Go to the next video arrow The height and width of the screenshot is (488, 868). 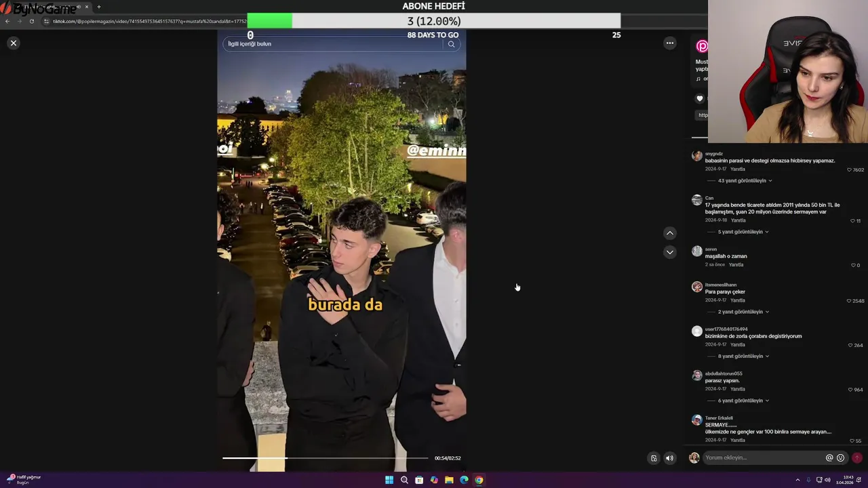670,252
